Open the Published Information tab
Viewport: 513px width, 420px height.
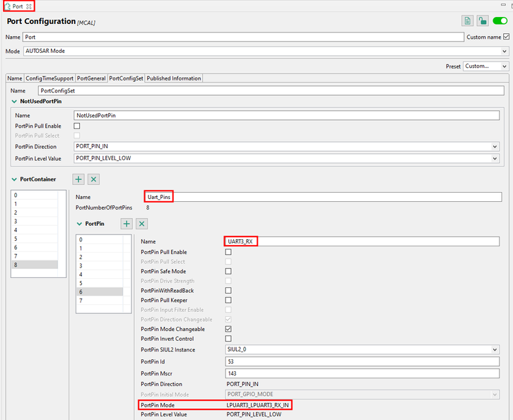(174, 78)
